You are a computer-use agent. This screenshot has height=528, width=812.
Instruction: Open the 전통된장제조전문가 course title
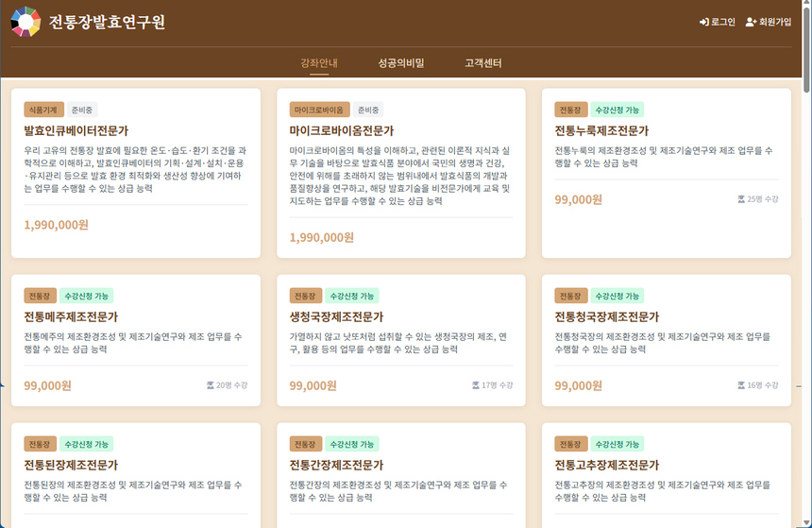pyautogui.click(x=71, y=465)
